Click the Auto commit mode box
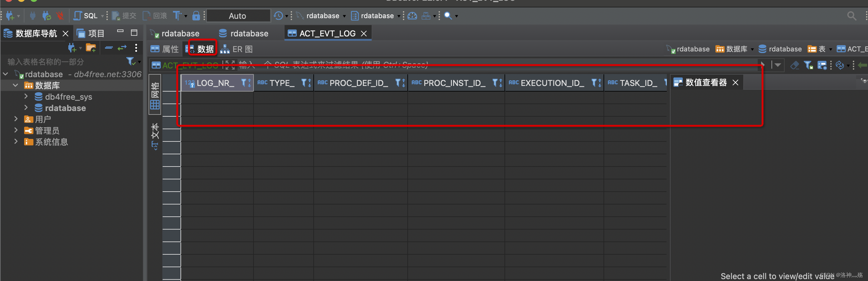 click(x=238, y=15)
